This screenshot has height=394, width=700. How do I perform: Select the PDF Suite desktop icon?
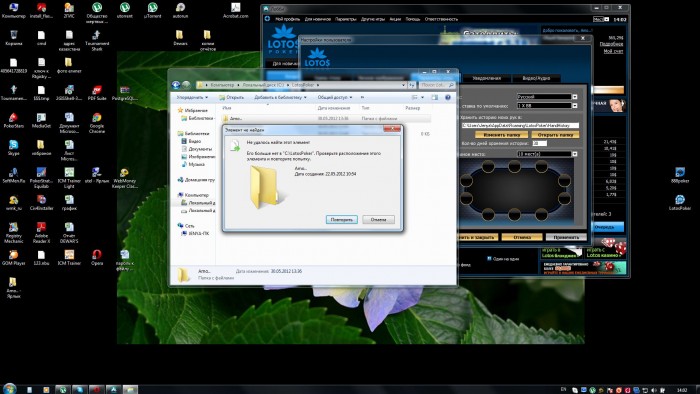coord(96,93)
